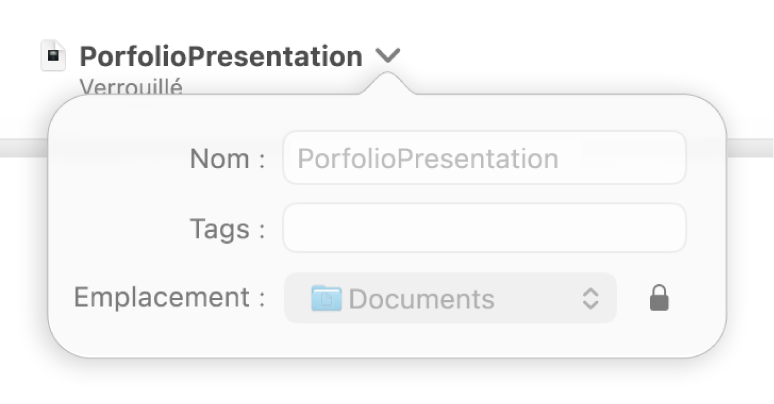Click the blue Documents folder icon

[x=326, y=298]
